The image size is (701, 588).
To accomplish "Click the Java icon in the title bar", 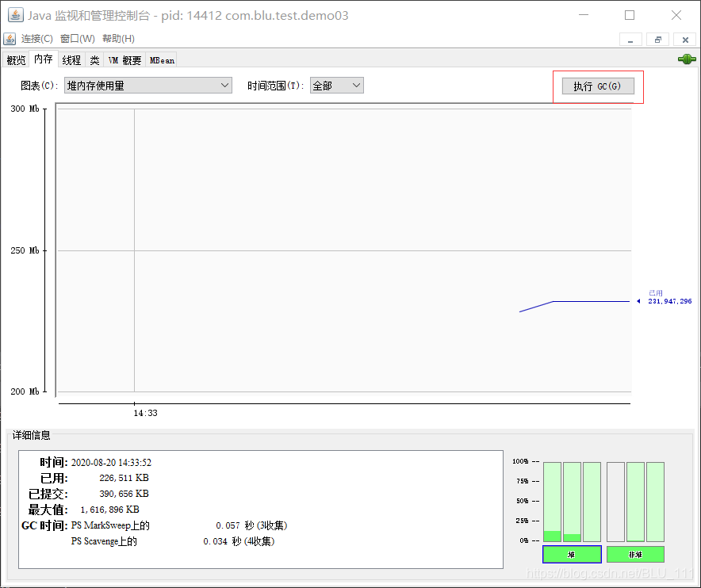I will (16, 15).
